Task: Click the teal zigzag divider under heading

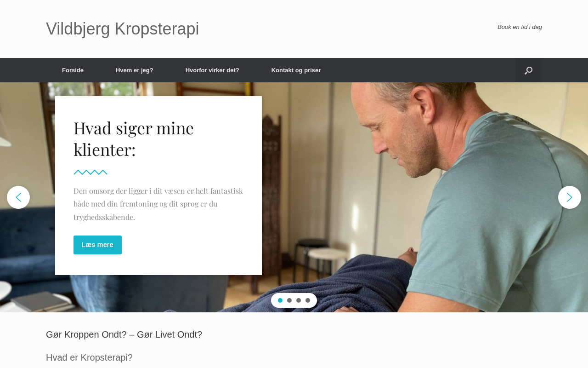Action: [90, 172]
